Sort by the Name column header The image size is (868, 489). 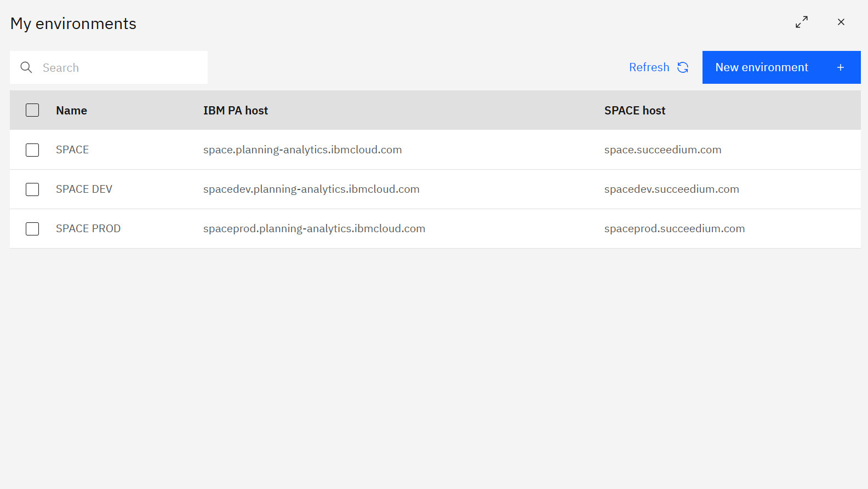(x=71, y=111)
